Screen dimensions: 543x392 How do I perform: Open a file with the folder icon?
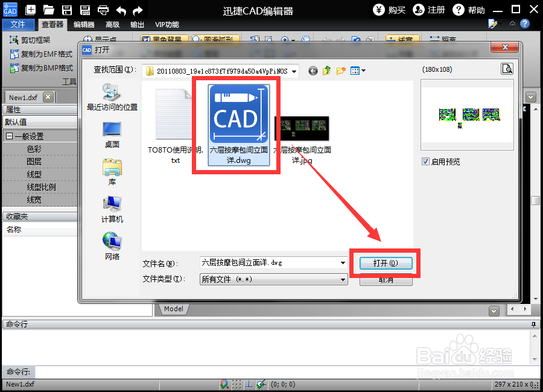click(48, 10)
